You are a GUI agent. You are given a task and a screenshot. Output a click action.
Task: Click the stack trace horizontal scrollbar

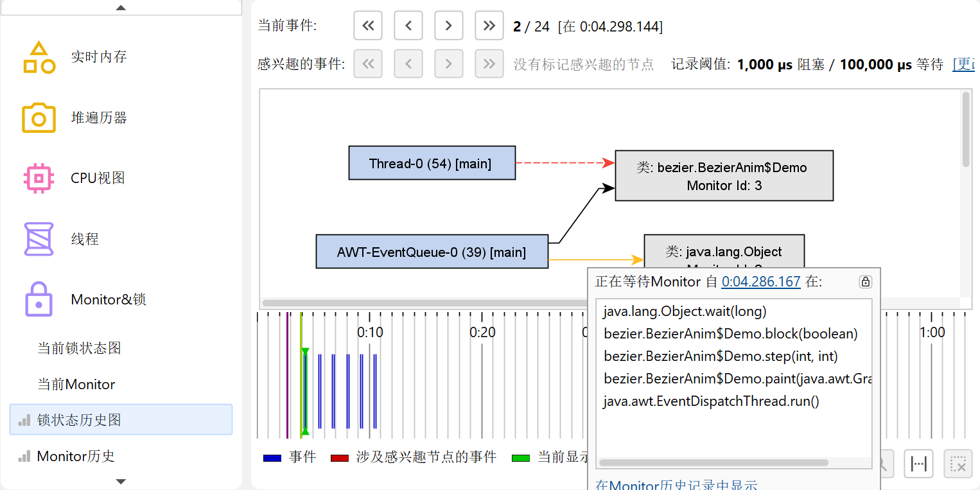713,462
